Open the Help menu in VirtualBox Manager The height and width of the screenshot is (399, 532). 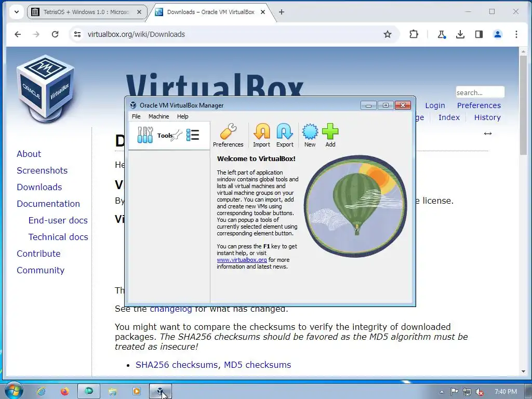pos(182,116)
